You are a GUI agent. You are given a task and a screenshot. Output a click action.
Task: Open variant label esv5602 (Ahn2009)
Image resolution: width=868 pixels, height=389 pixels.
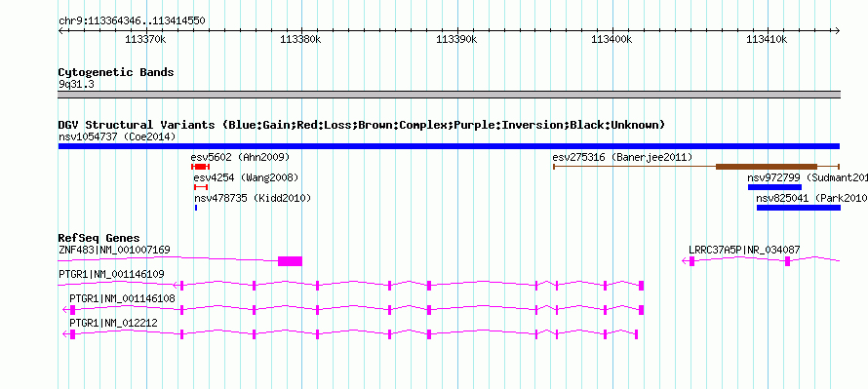pos(240,157)
